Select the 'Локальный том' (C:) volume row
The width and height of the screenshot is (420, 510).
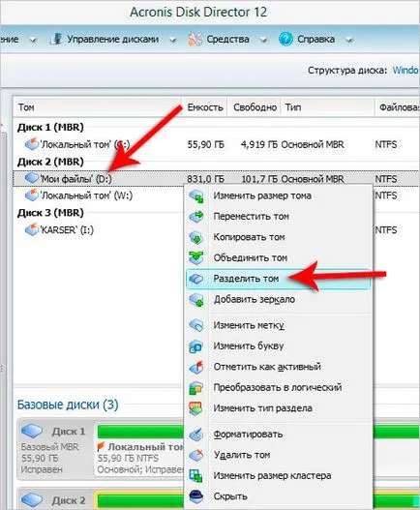coord(216,144)
